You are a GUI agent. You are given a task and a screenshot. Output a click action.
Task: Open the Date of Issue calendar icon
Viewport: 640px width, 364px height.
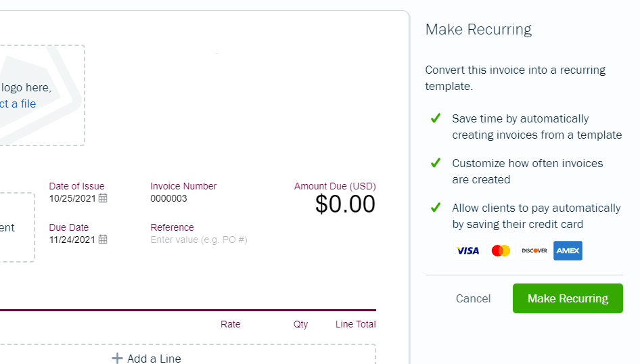point(103,198)
